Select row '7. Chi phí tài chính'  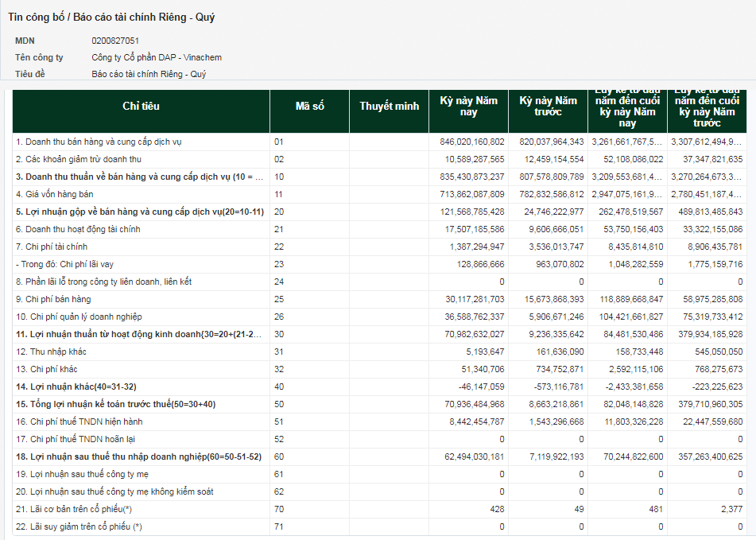coord(379,247)
